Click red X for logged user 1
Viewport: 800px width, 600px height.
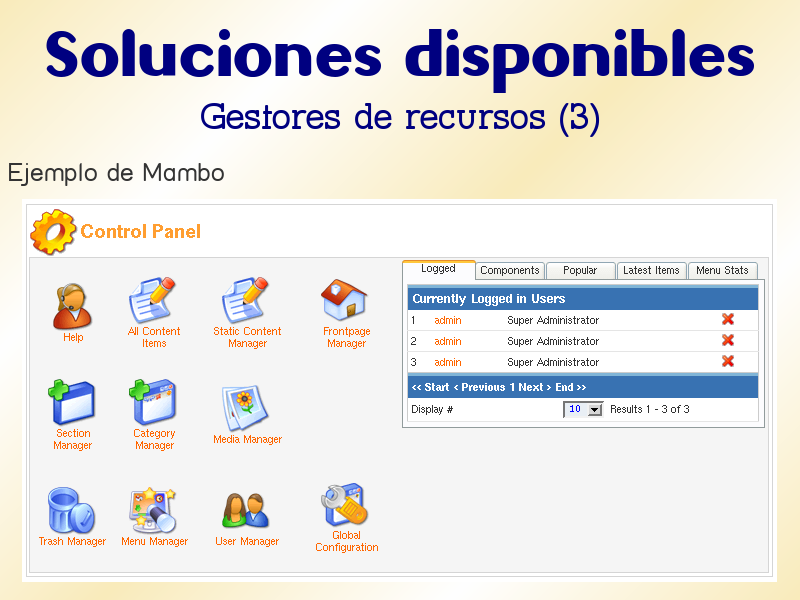click(728, 319)
